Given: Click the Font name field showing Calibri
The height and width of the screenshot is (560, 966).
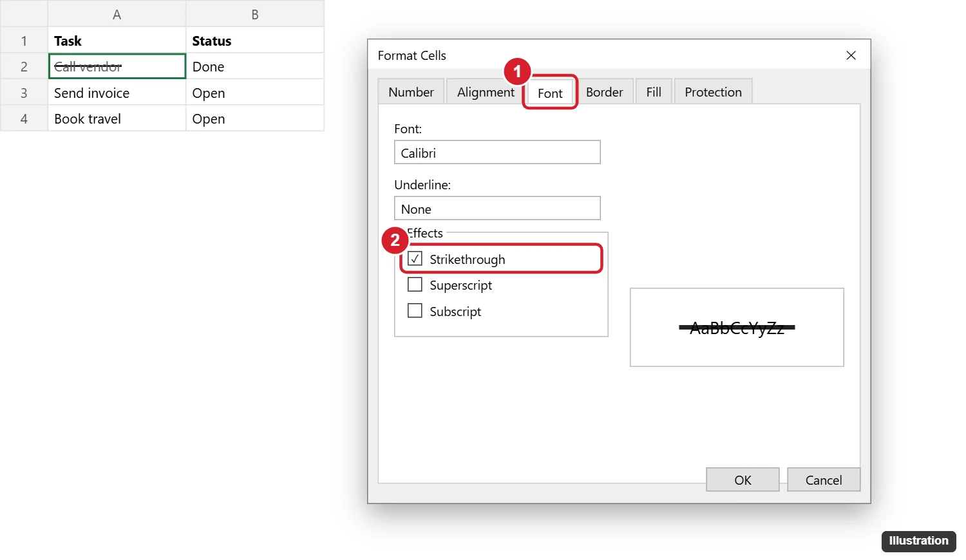Looking at the screenshot, I should coord(497,153).
